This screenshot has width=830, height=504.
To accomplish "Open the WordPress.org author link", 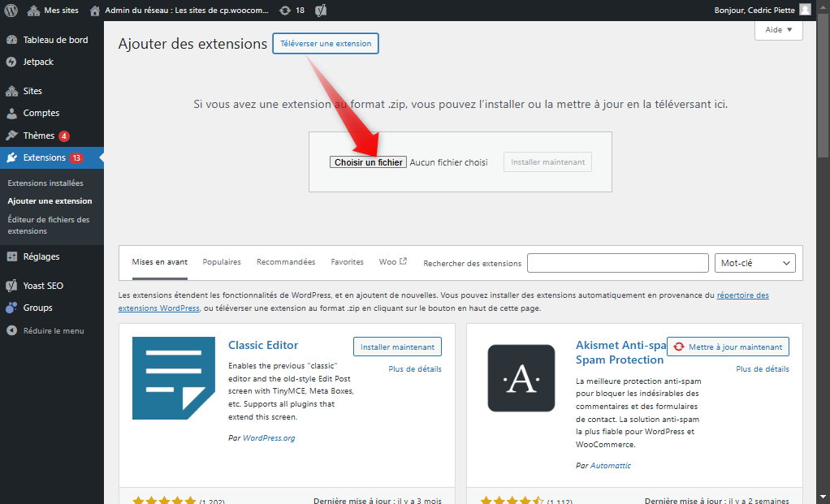I will (x=269, y=438).
